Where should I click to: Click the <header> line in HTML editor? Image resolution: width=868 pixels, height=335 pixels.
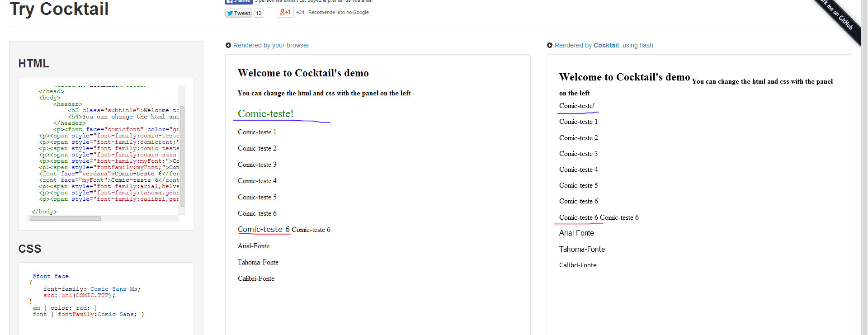pyautogui.click(x=68, y=104)
